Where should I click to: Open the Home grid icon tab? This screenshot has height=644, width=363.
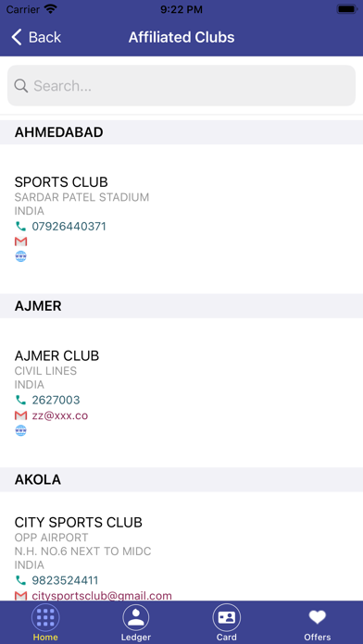(45, 617)
